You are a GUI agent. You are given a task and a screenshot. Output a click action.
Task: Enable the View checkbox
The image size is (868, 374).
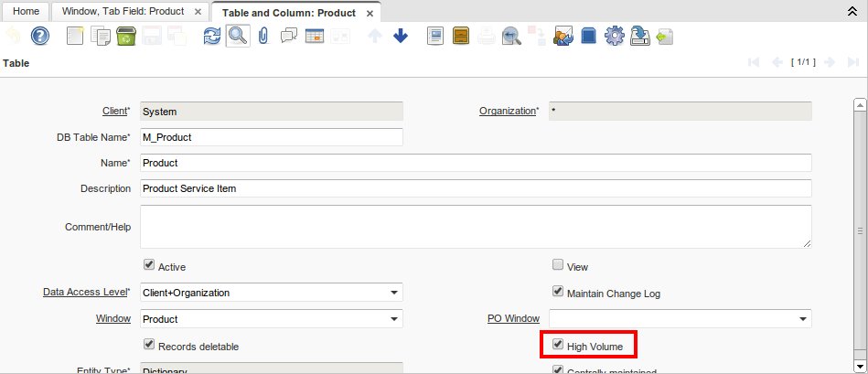point(558,266)
